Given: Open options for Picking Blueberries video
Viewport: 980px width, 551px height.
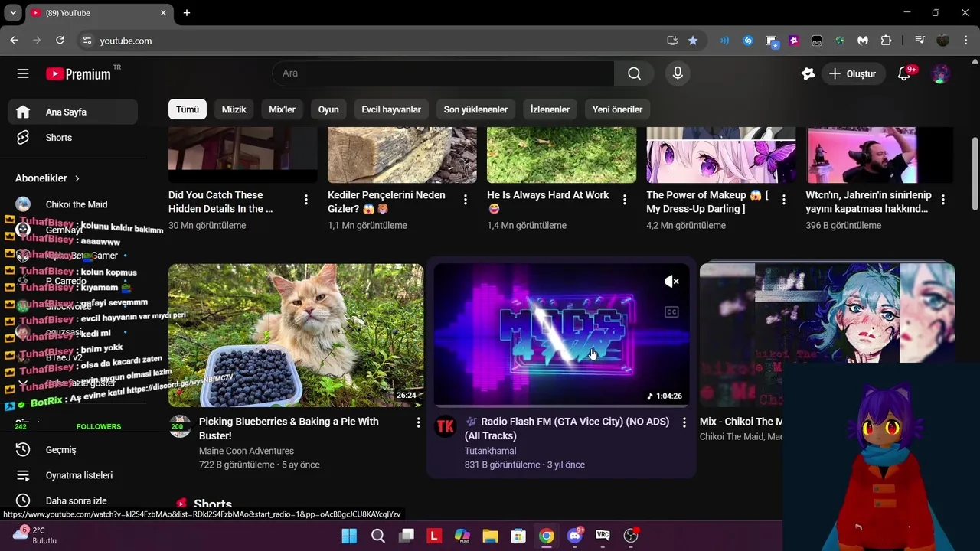Looking at the screenshot, I should pyautogui.click(x=418, y=422).
